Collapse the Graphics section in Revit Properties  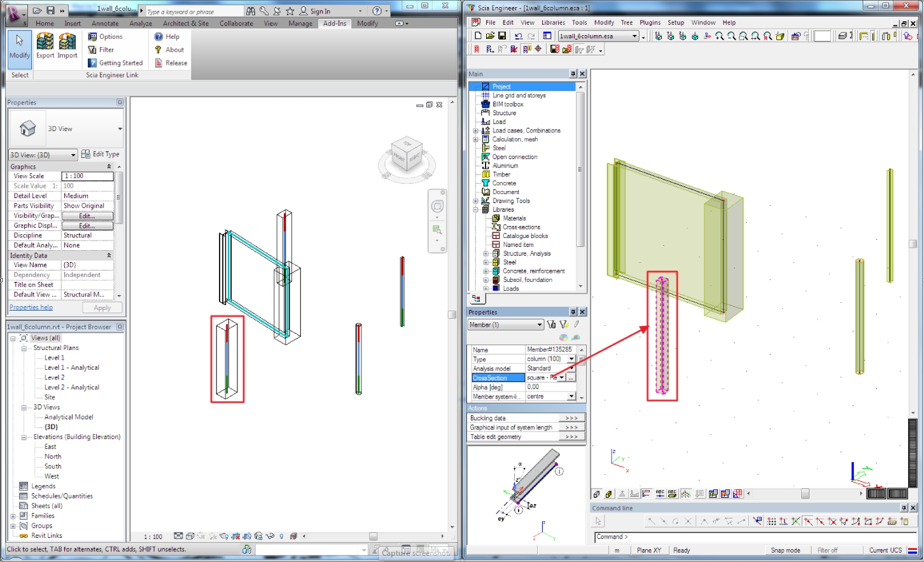coord(109,167)
